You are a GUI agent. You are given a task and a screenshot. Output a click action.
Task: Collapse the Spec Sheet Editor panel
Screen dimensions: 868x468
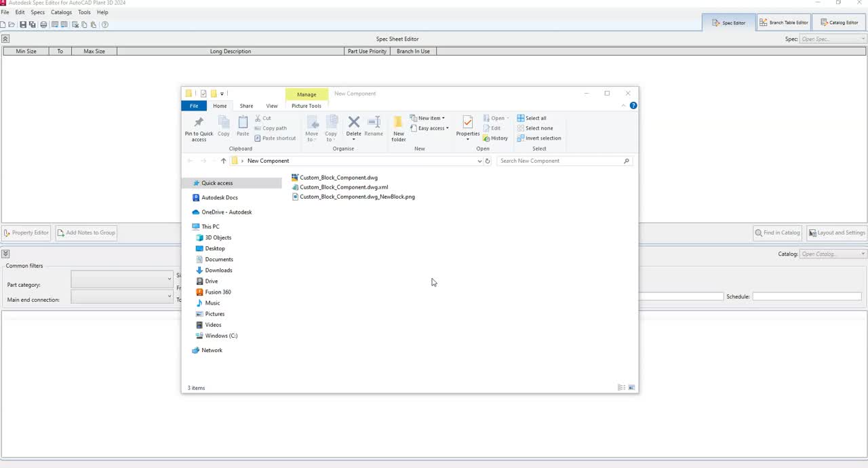[x=5, y=39]
